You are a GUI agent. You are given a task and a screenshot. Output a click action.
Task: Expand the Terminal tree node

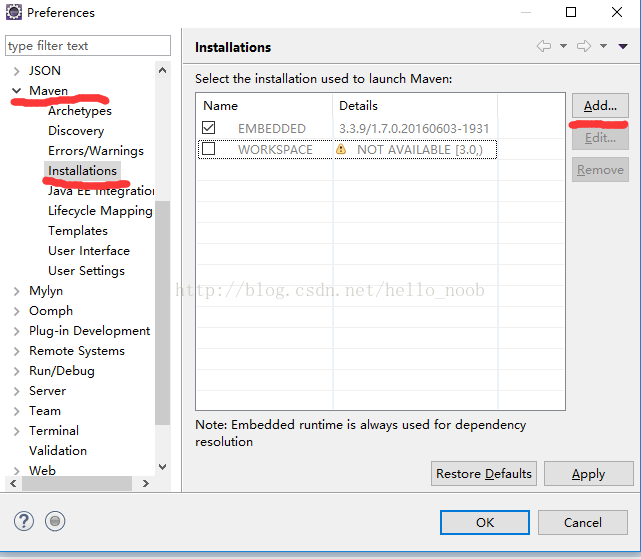pos(16,431)
